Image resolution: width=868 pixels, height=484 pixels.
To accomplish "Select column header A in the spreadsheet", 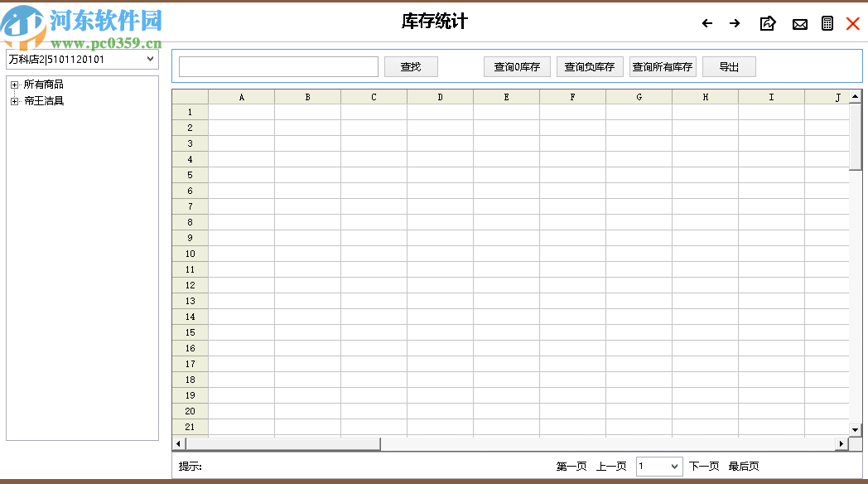I will [241, 96].
